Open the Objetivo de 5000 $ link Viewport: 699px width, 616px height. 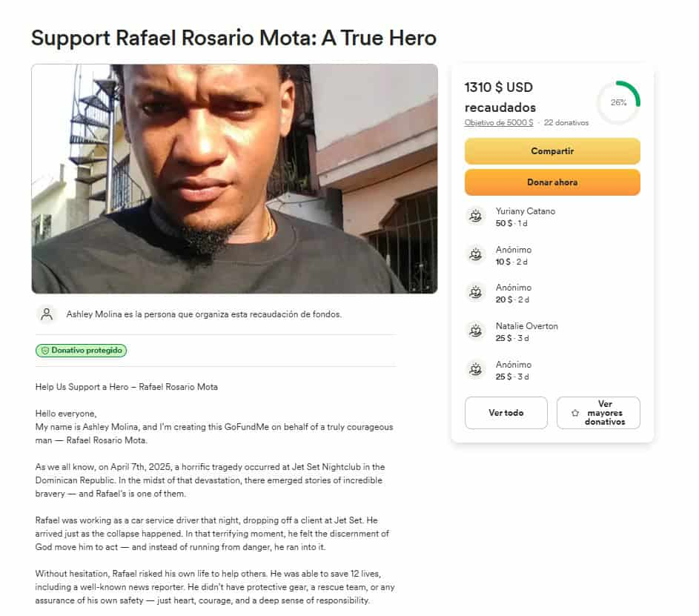click(498, 123)
